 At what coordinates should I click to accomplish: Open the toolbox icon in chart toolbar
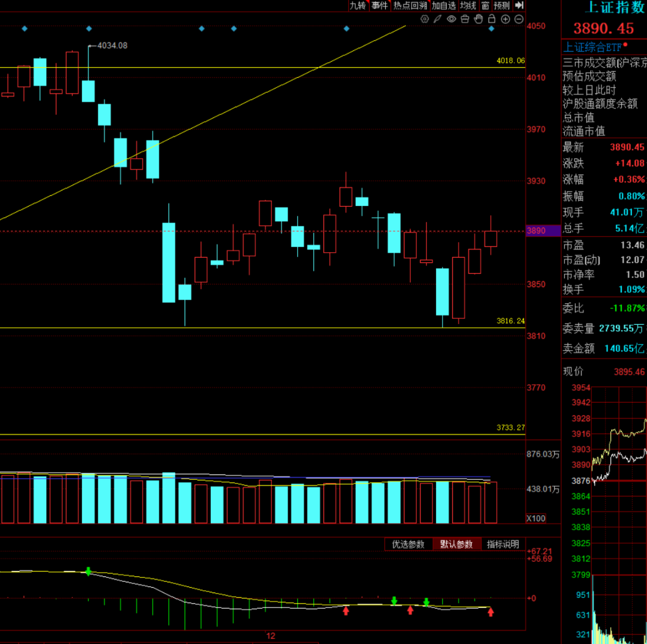(x=465, y=19)
